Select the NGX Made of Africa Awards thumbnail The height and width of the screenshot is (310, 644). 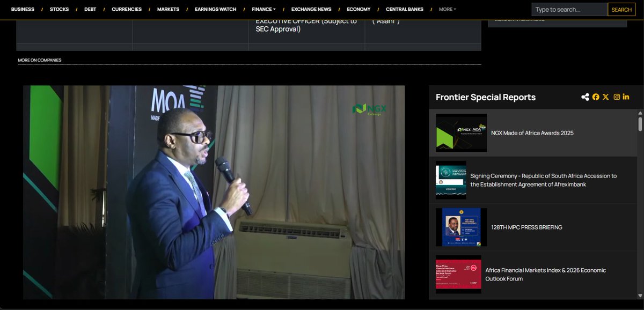462,133
